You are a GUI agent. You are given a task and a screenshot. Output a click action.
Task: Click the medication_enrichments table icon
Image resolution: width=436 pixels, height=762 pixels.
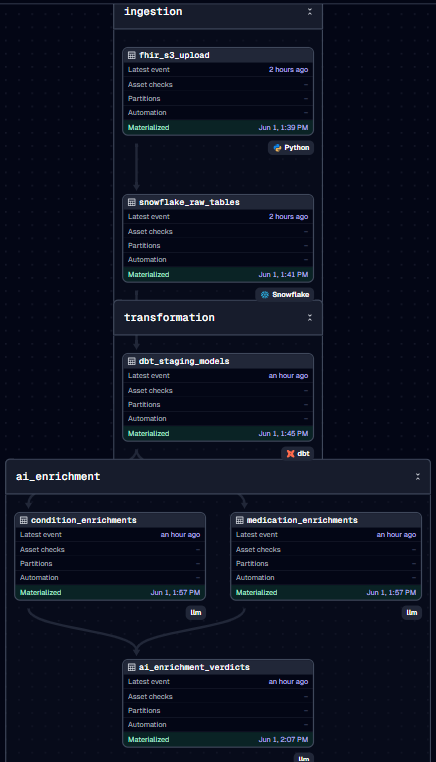click(240, 520)
